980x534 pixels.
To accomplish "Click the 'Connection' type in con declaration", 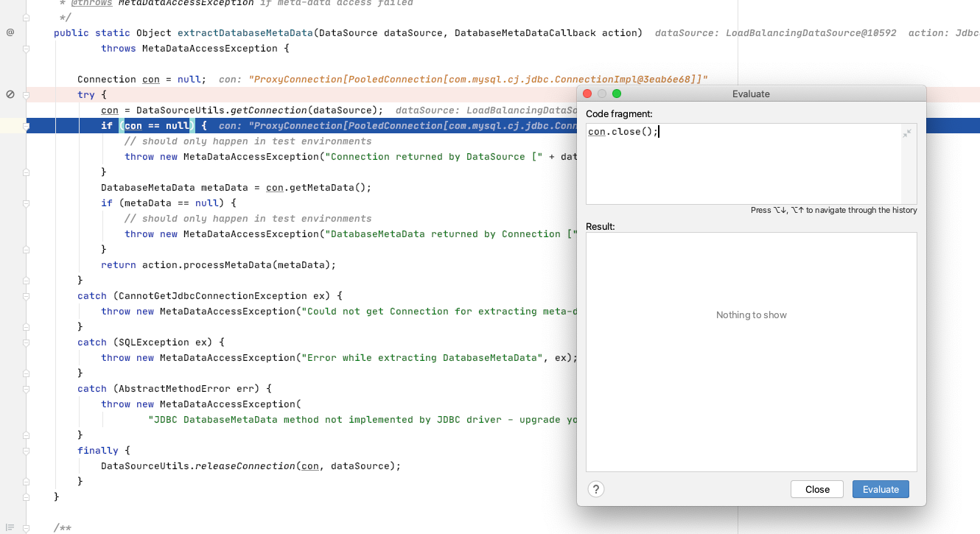I will pyautogui.click(x=107, y=80).
